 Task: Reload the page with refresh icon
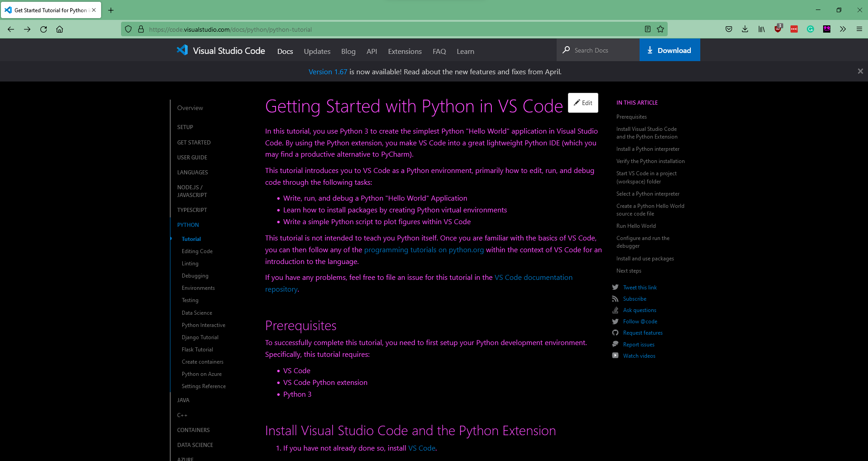coord(44,29)
